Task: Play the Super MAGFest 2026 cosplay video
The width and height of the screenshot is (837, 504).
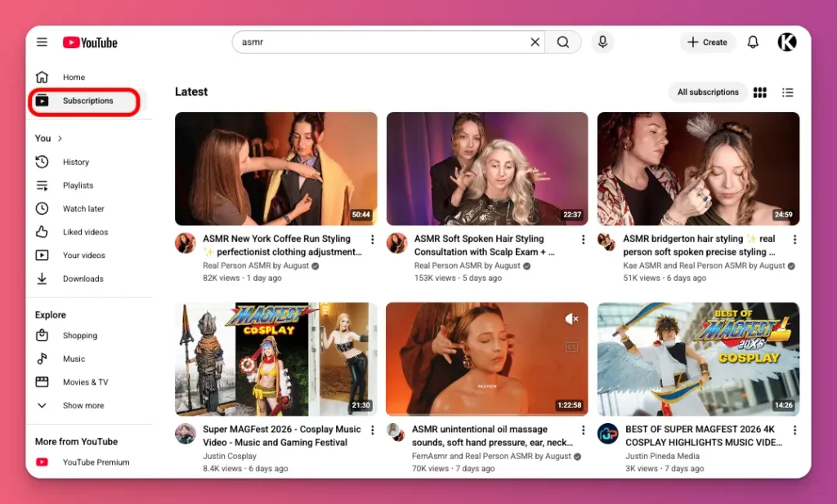Action: 275,360
